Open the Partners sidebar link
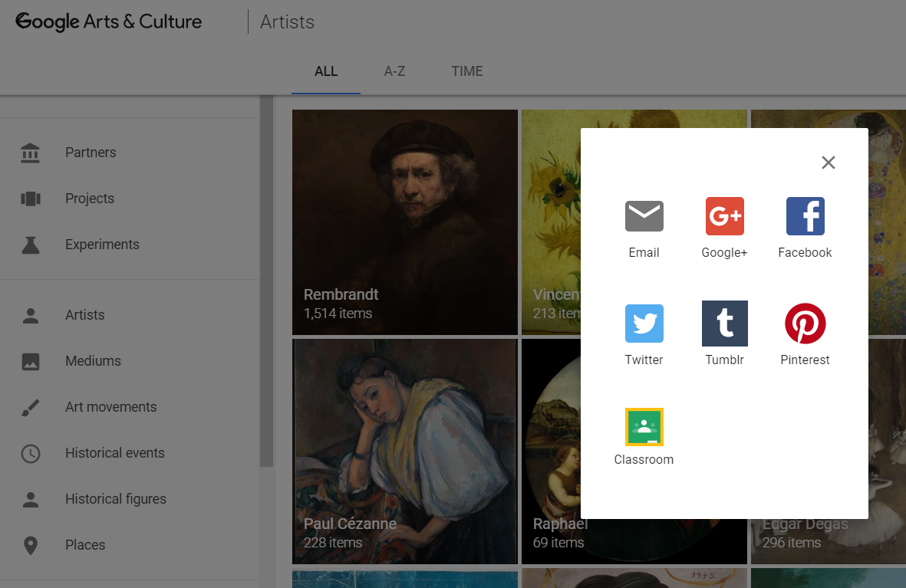The height and width of the screenshot is (588, 906). (x=91, y=153)
